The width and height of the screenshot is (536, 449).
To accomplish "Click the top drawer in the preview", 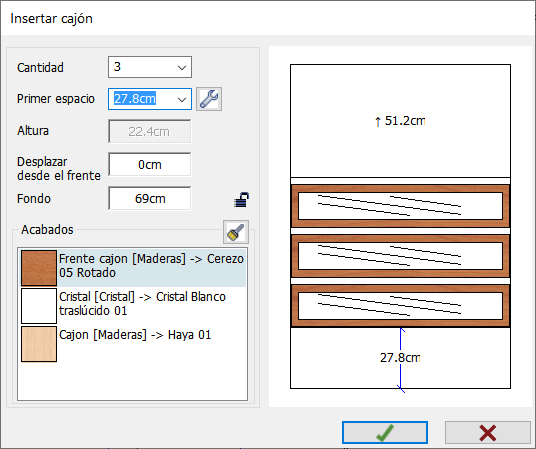I will click(400, 206).
